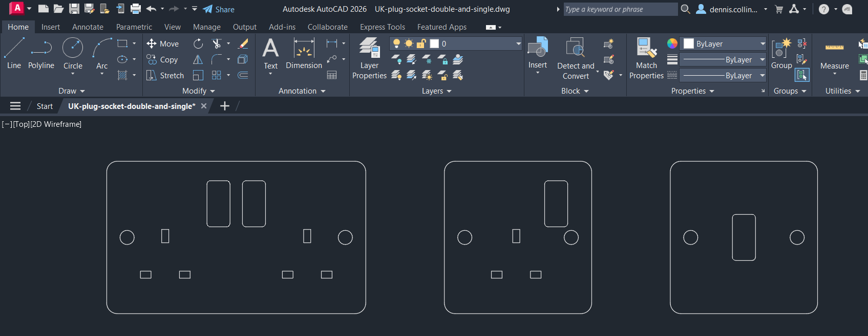Open the file tabs hamburger menu
This screenshot has height=336, width=868.
coord(15,106)
